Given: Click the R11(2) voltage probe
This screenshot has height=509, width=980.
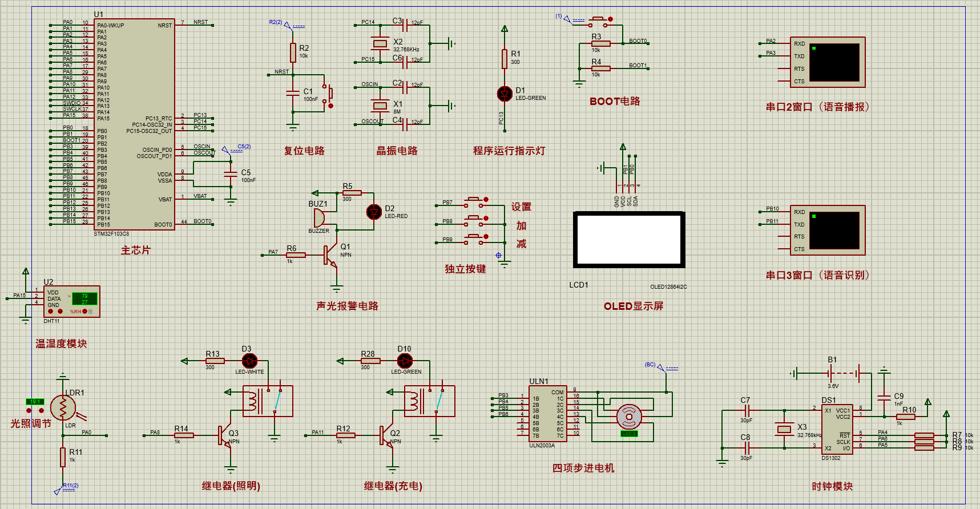Looking at the screenshot, I should click(x=66, y=488).
